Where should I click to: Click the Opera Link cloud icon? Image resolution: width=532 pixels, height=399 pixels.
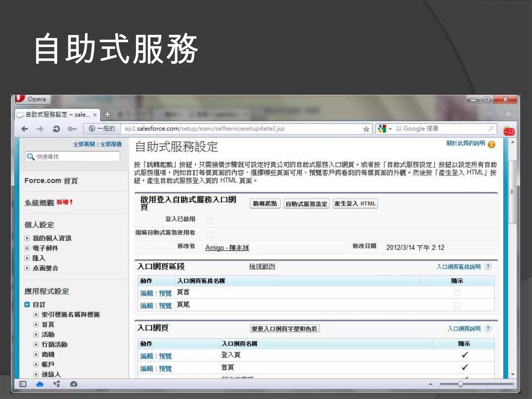pos(40,384)
